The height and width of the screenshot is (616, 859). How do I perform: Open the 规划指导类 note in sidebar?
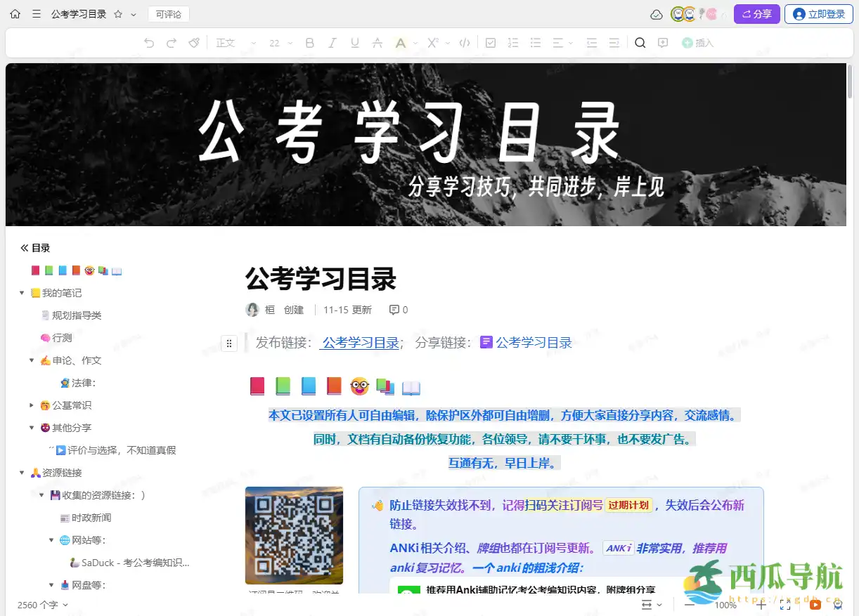click(77, 315)
